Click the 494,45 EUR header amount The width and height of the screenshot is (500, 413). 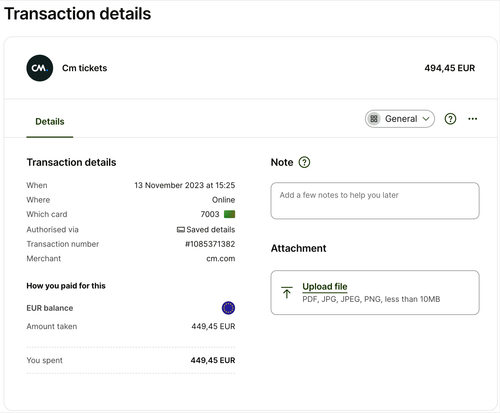point(450,68)
